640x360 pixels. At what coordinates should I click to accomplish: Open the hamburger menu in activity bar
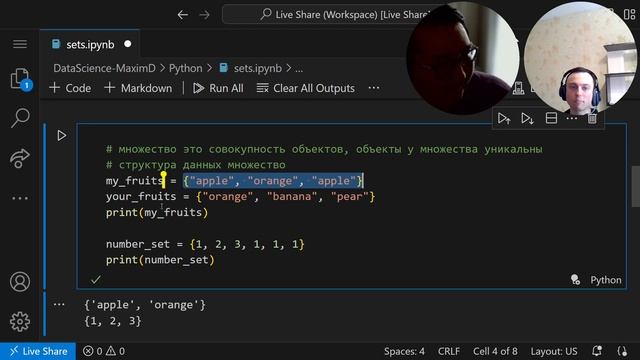click(20, 44)
